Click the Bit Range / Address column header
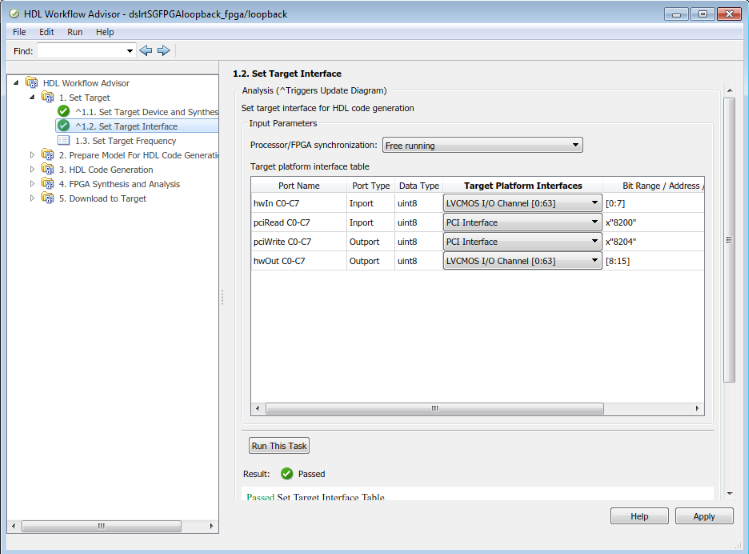Image resolution: width=749 pixels, height=554 pixels. (x=653, y=186)
